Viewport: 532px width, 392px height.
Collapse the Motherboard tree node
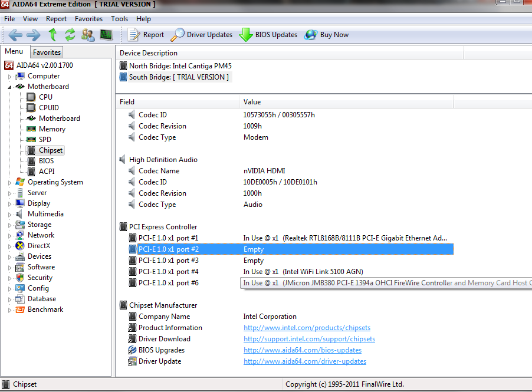coord(10,87)
